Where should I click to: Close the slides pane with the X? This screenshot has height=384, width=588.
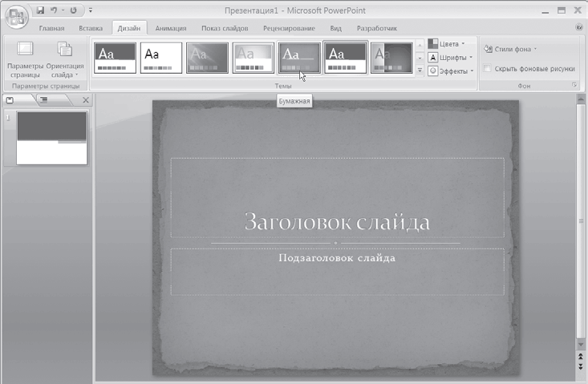click(x=86, y=100)
